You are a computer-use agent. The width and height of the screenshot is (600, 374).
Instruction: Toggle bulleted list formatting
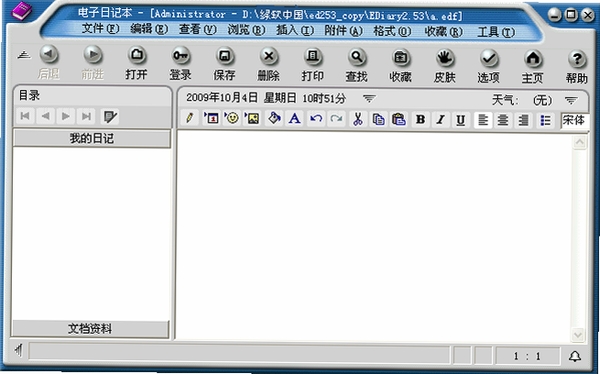coord(545,121)
